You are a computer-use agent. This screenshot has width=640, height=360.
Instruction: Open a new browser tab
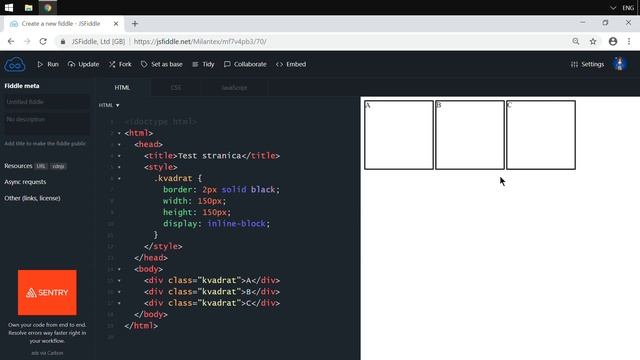coord(135,24)
